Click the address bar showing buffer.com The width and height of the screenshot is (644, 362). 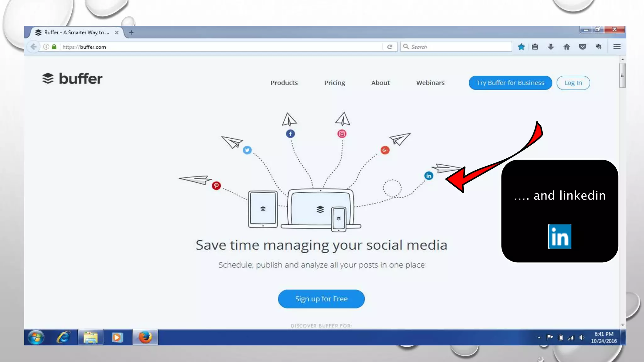click(x=220, y=47)
